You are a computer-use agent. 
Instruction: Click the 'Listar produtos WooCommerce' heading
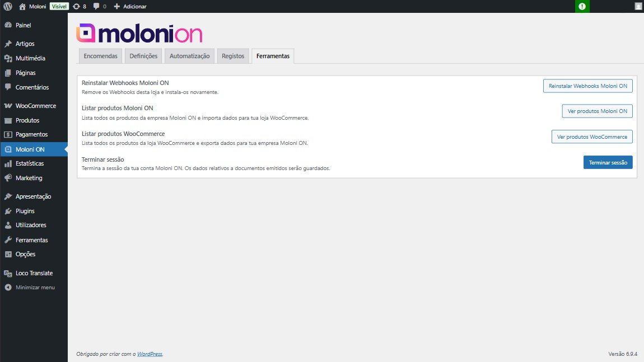coord(123,134)
